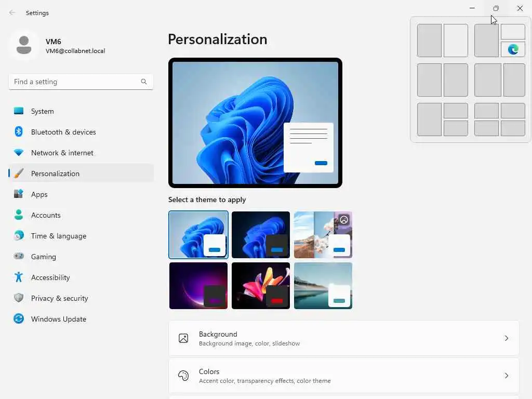Click the desktop preview image under Personalization

coord(255,123)
